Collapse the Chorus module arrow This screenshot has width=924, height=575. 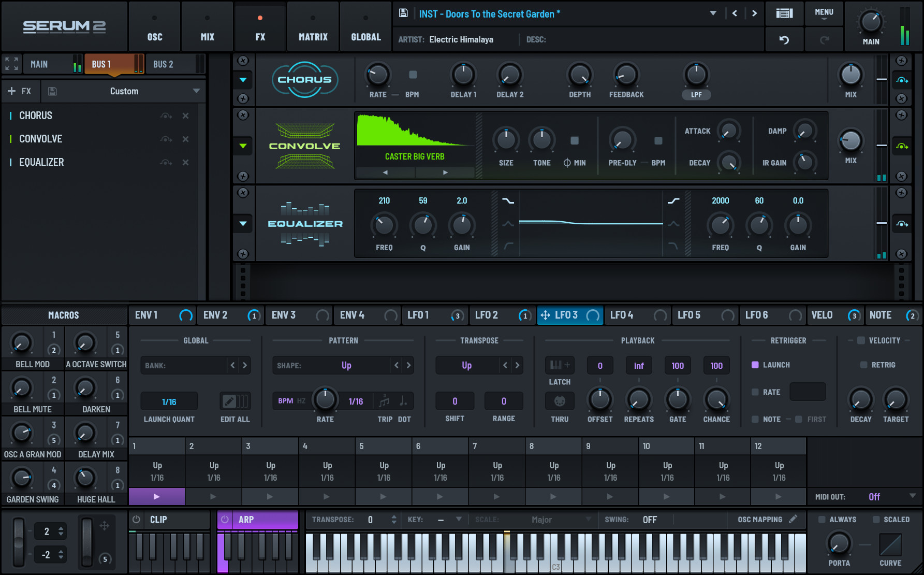tap(243, 80)
